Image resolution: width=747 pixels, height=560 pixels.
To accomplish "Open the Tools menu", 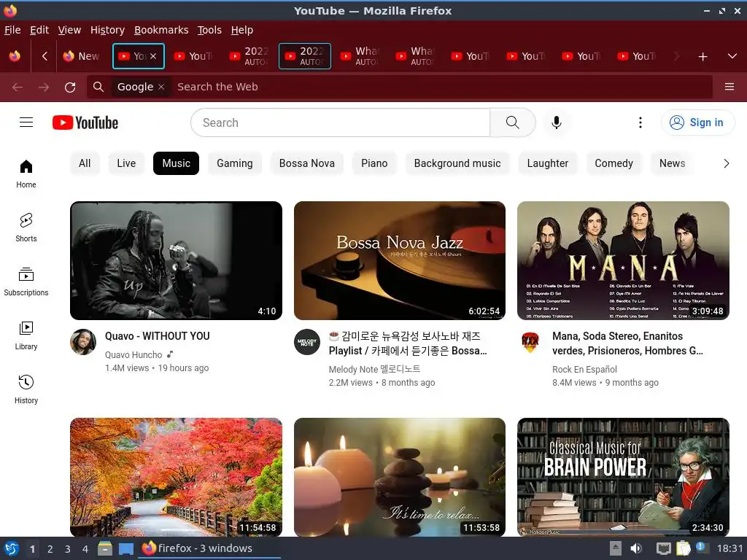I will tap(209, 30).
